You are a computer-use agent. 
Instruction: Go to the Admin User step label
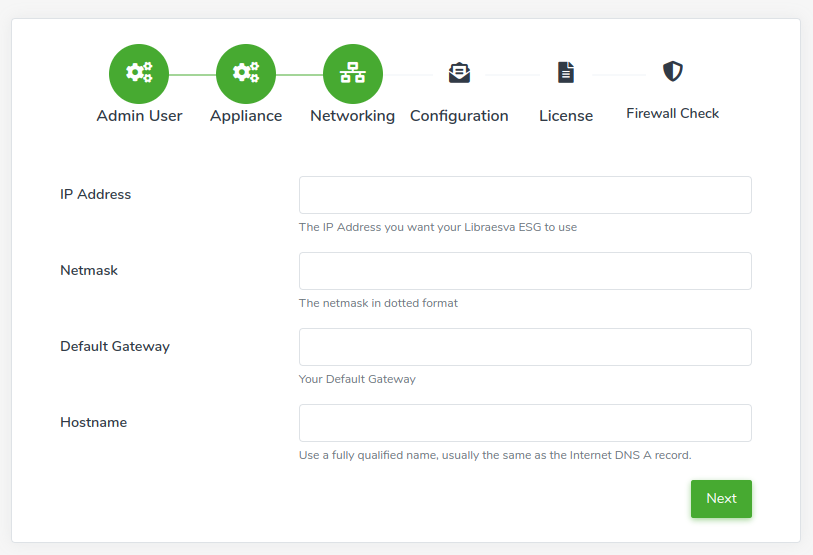(139, 116)
